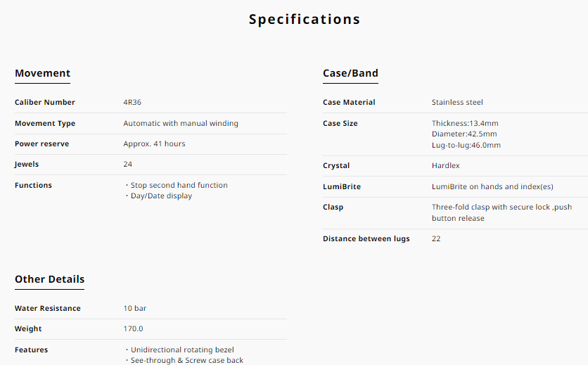This screenshot has width=588, height=365.
Task: Click Stop second hand function text
Action: click(x=179, y=186)
